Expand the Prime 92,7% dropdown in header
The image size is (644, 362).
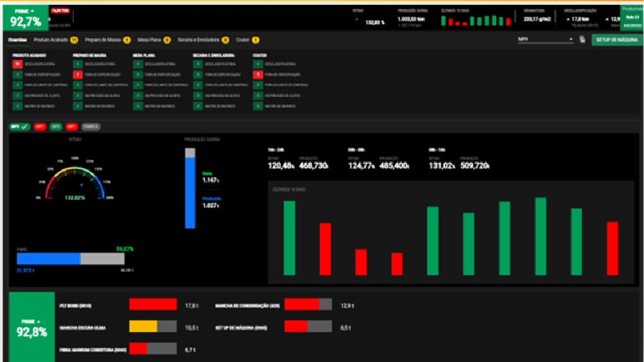click(x=25, y=18)
